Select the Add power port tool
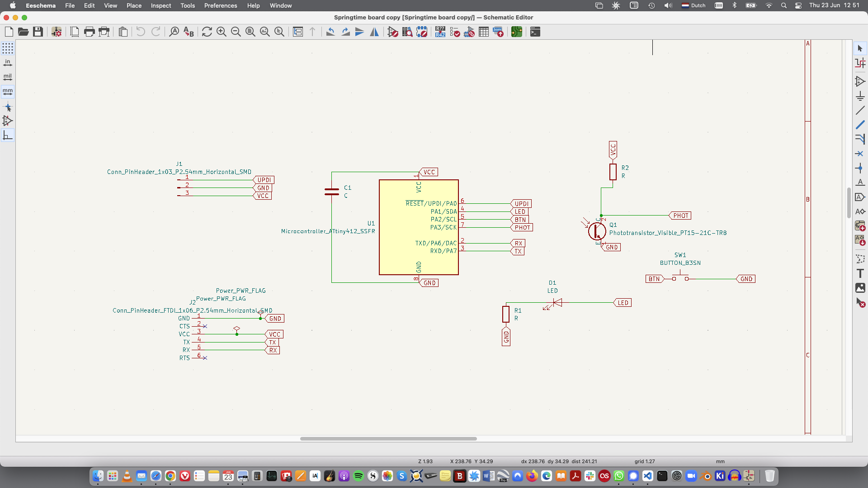This screenshot has height=488, width=868. 860,96
